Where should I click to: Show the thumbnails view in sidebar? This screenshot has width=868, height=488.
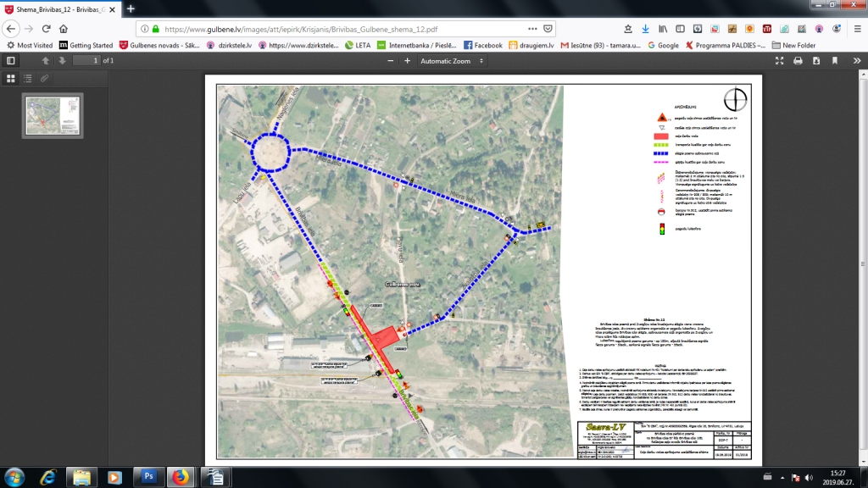click(11, 78)
